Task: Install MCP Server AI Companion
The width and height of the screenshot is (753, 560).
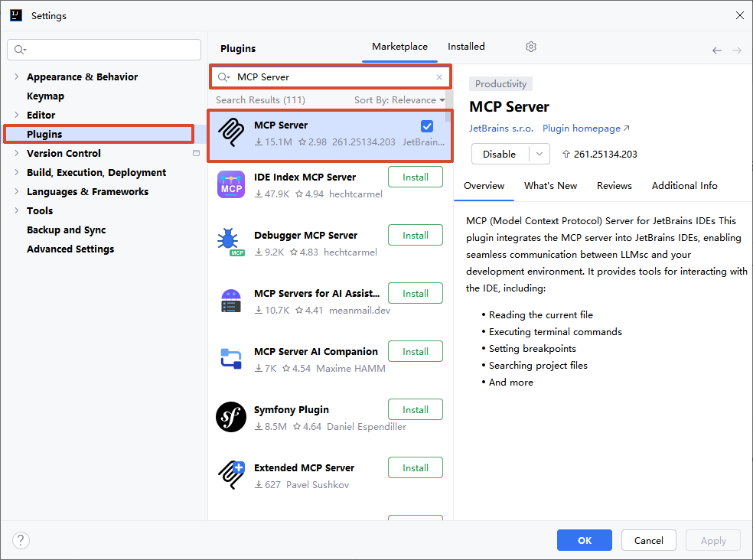Action: coord(416,352)
